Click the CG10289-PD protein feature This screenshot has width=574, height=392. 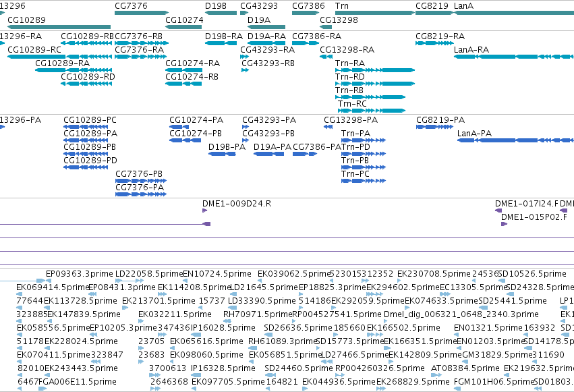pos(86,167)
